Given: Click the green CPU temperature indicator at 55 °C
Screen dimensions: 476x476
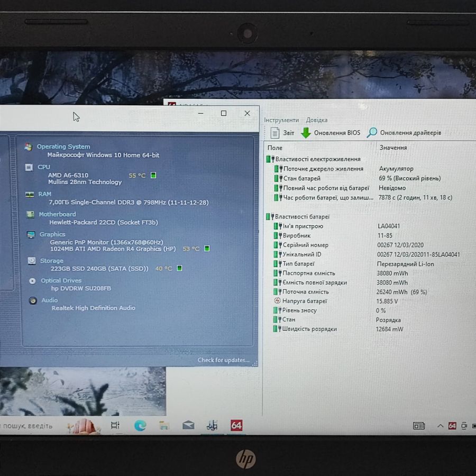Looking at the screenshot, I should pos(153,175).
